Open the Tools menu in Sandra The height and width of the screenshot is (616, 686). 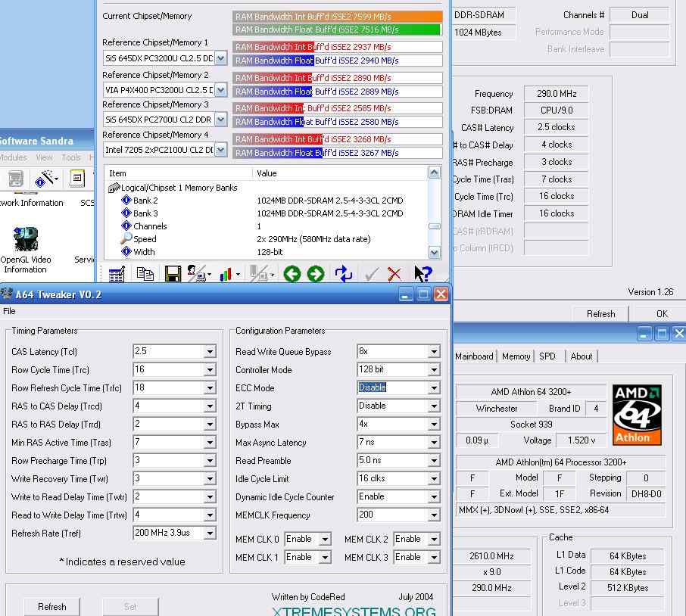pos(71,157)
